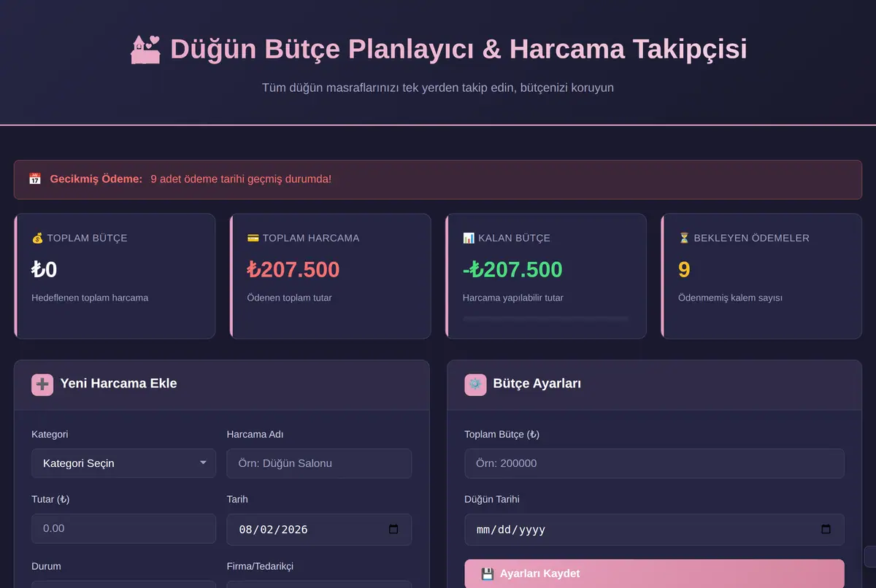Screen dimensions: 876x588
Task: Click the chart icon on Kalan Bütçe card
Action: tap(469, 238)
